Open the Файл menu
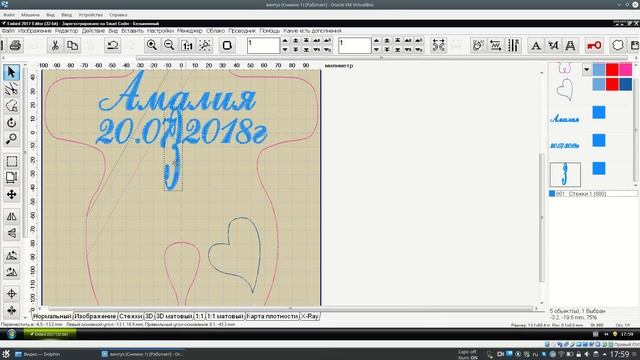The image size is (640, 360). coord(8,31)
